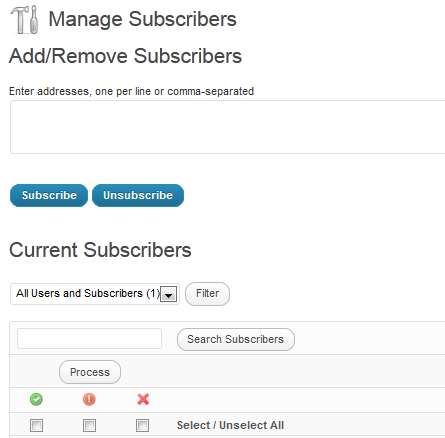Tick the checkbox under the red X
Image resolution: width=445 pixels, height=438 pixels.
143,425
